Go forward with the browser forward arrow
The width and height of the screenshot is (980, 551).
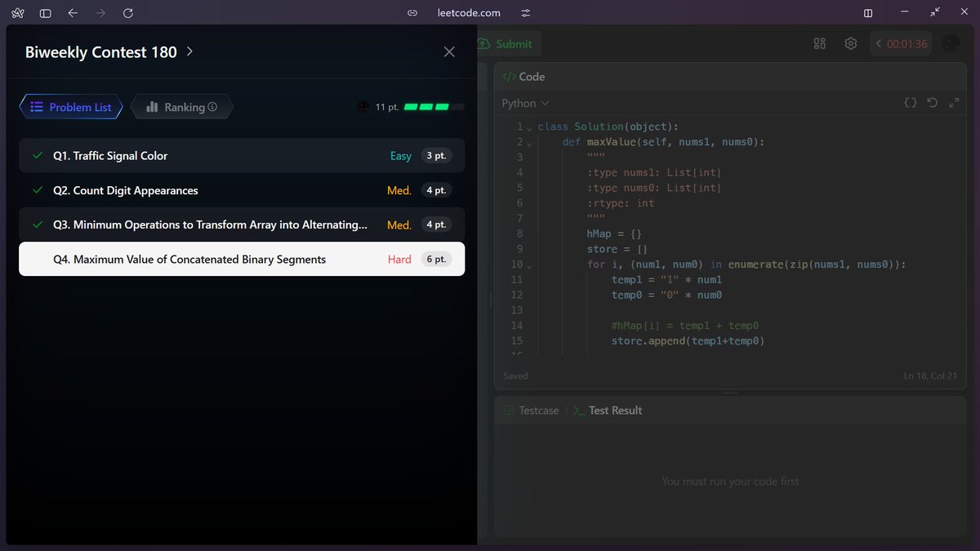(100, 13)
